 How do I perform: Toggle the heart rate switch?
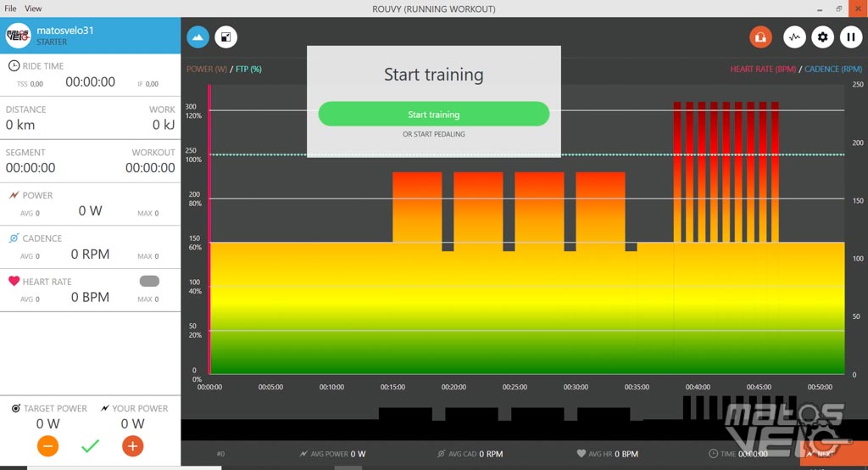(x=149, y=281)
